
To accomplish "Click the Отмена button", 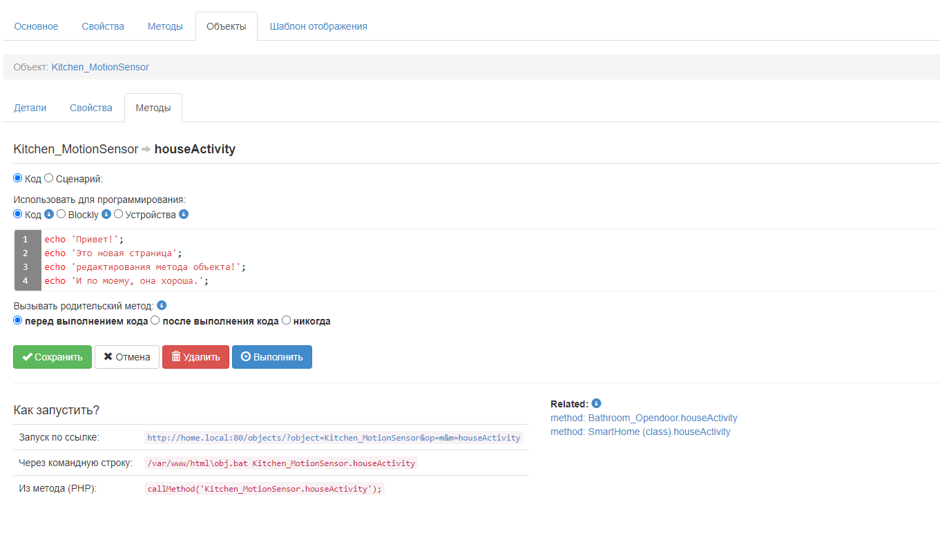I will coord(127,357).
